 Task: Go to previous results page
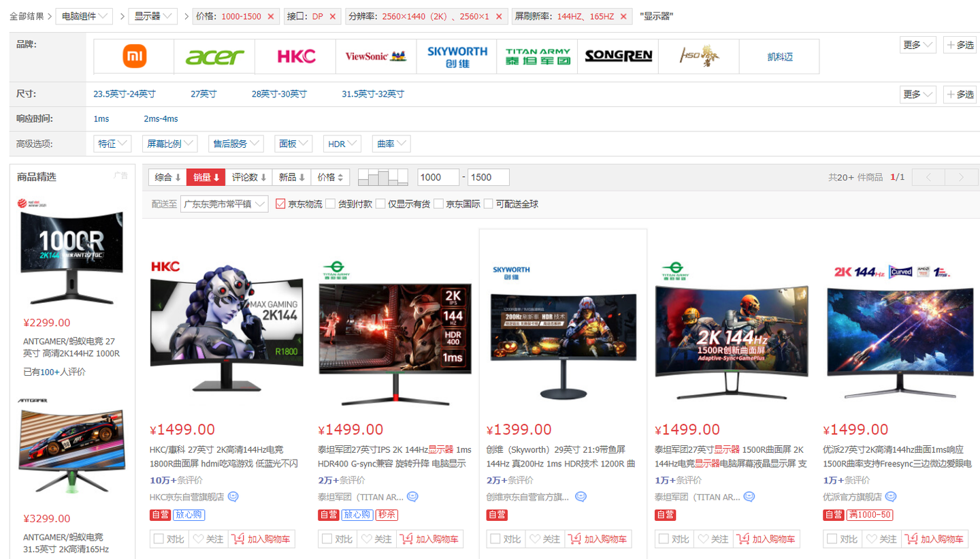927,178
